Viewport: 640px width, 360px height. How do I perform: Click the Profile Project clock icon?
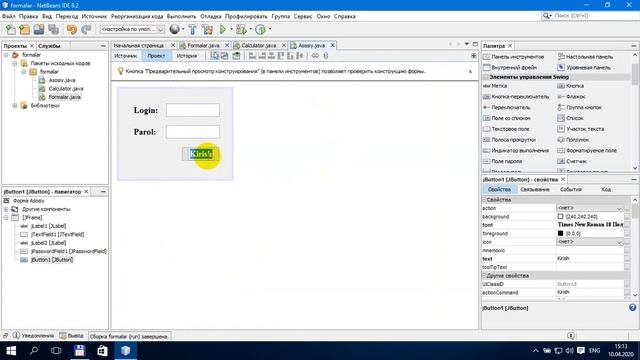point(260,29)
